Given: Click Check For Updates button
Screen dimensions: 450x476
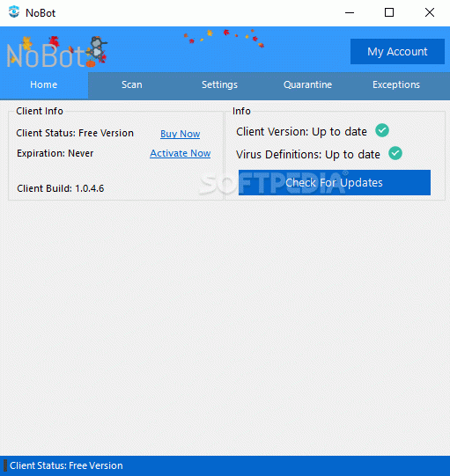Looking at the screenshot, I should click(335, 182).
